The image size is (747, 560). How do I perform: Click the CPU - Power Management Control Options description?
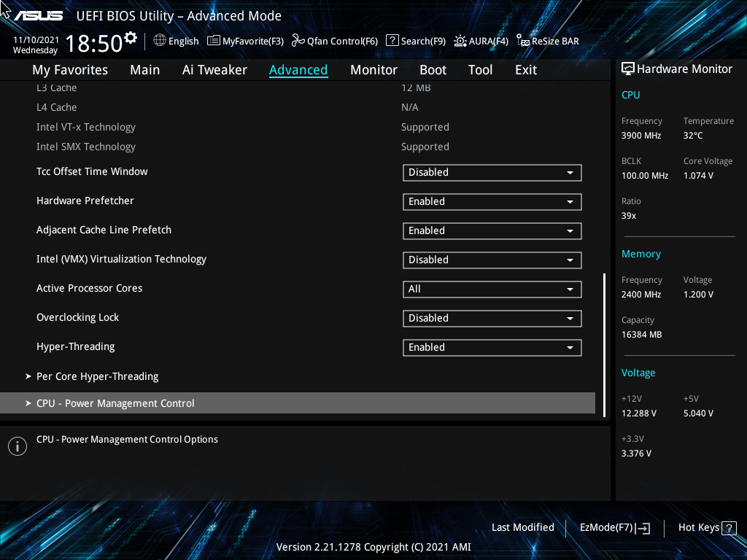click(x=127, y=440)
